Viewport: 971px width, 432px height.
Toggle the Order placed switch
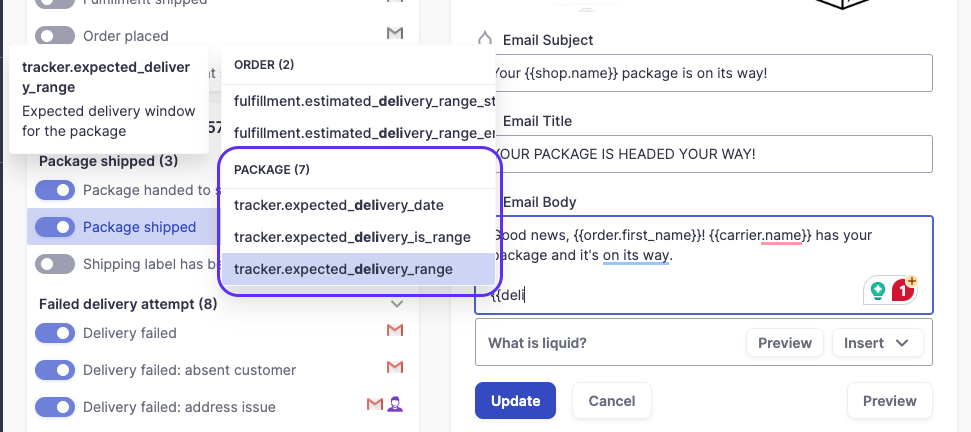tap(55, 36)
